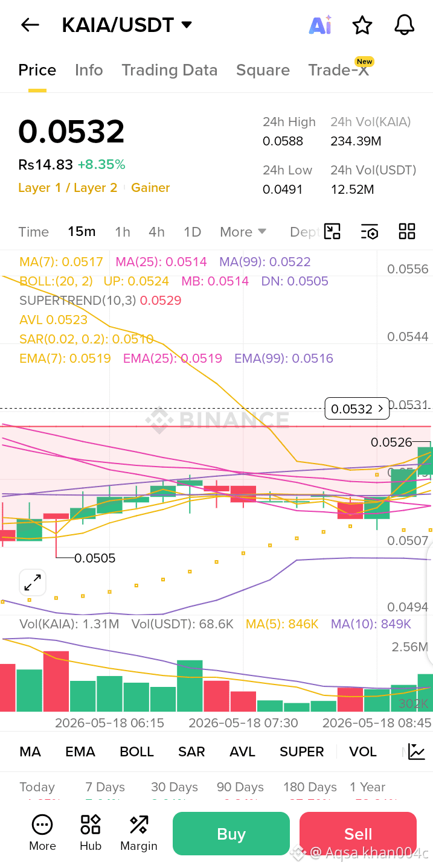The width and height of the screenshot is (433, 868).
Task: Open the grid layout icon
Action: click(x=407, y=232)
